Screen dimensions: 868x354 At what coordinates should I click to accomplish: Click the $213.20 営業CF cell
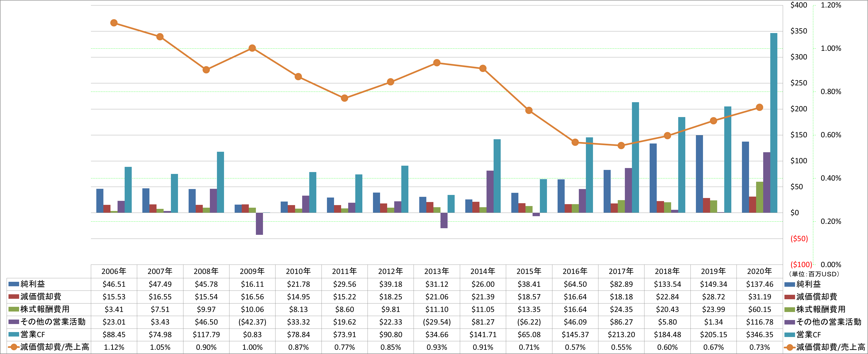[x=621, y=335]
